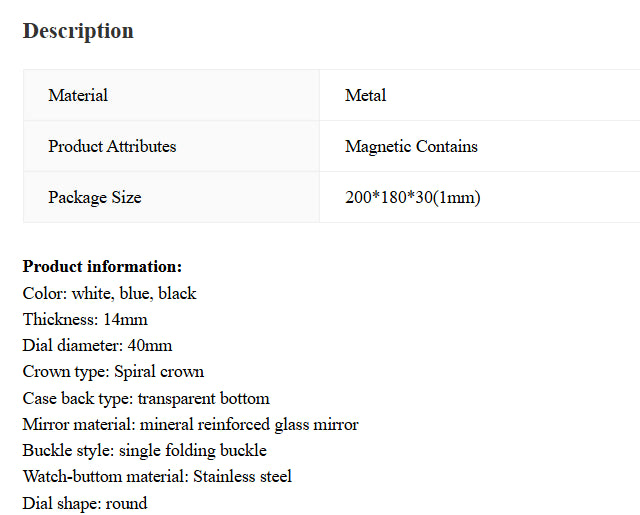Click the 200*180*30(1mm) package size value
The width and height of the screenshot is (640, 515).
coord(412,197)
